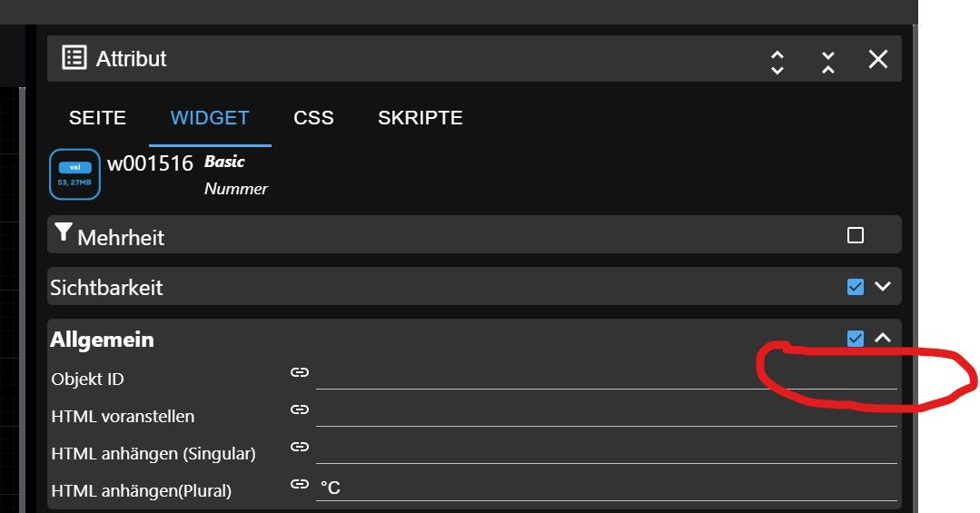Close the Attribut panel
This screenshot has width=980, height=513.
pos(877,60)
